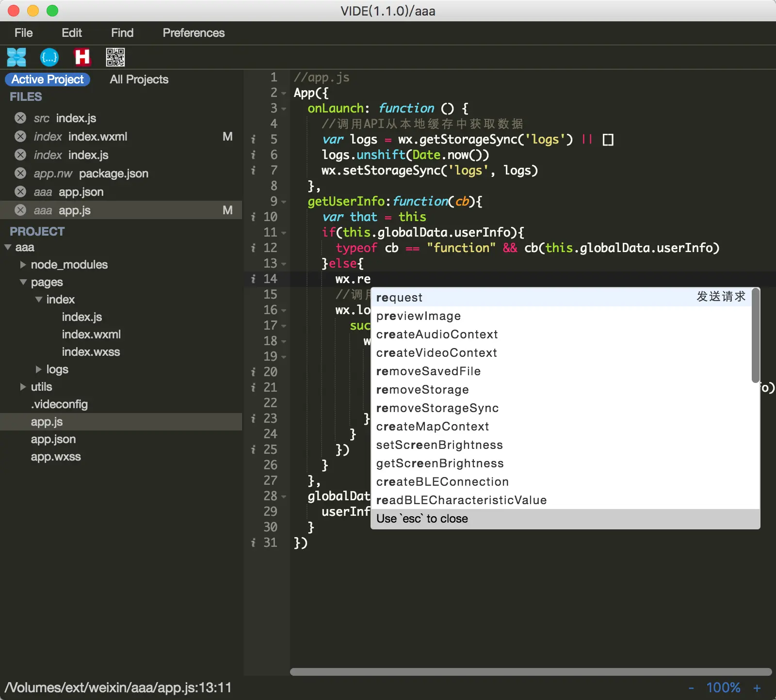
Task: Close the index.wxml open file
Action: (x=20, y=137)
